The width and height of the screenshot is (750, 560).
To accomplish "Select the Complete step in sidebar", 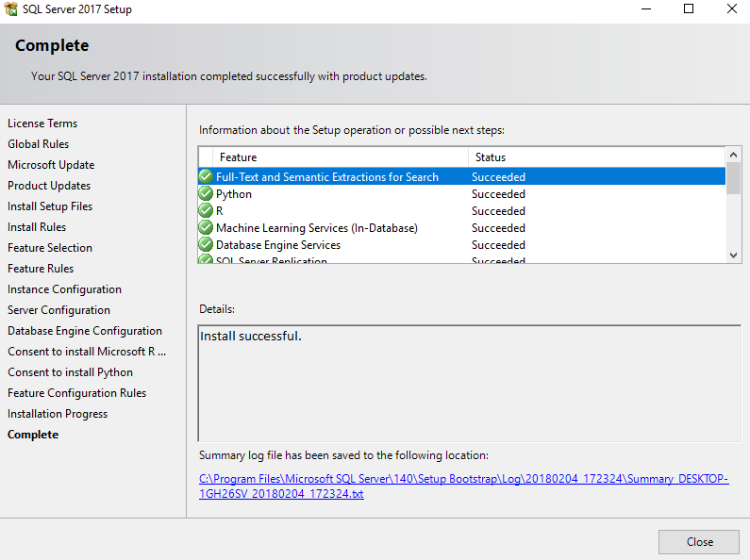I will 33,435.
